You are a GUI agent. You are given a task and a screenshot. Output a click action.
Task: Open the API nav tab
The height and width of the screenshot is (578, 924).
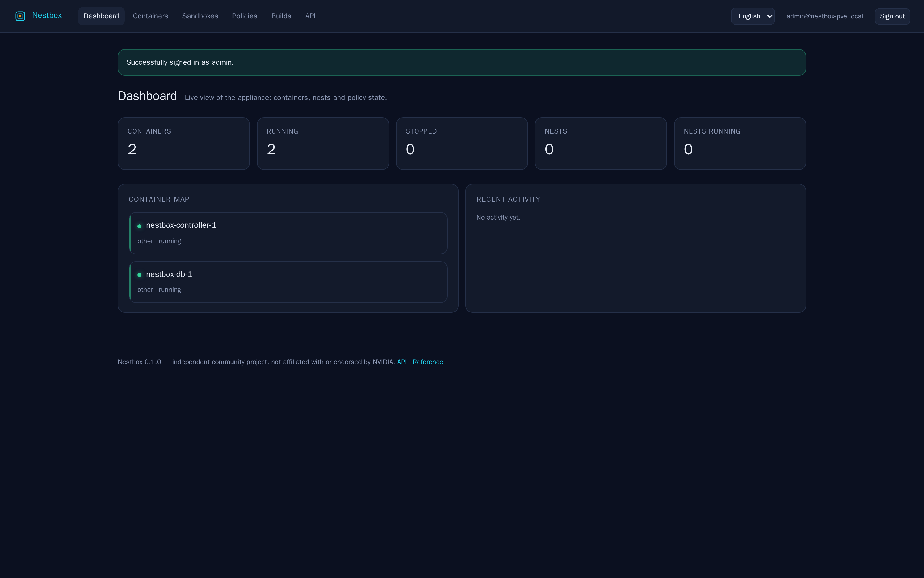coord(310,16)
